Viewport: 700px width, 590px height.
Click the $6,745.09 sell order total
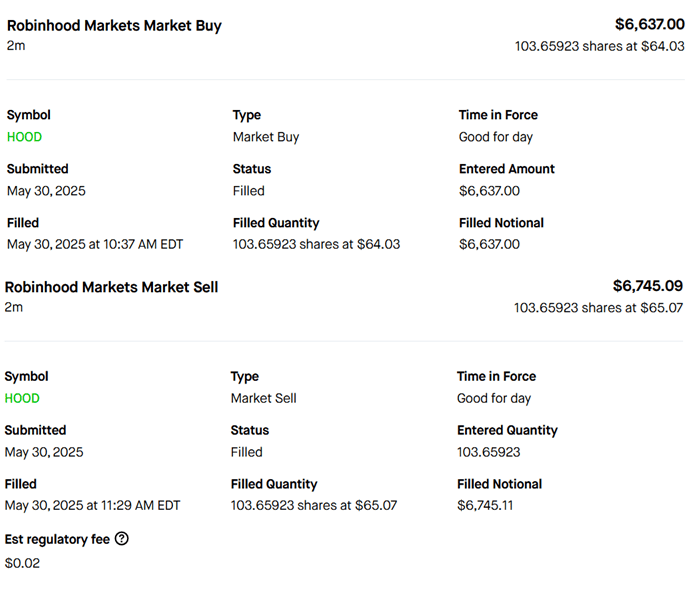pyautogui.click(x=648, y=286)
